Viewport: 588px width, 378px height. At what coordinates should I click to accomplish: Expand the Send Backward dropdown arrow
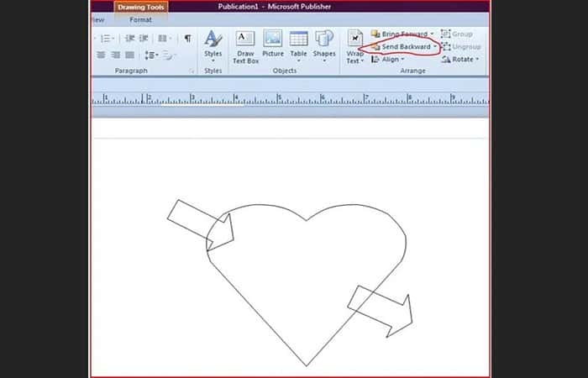(435, 47)
